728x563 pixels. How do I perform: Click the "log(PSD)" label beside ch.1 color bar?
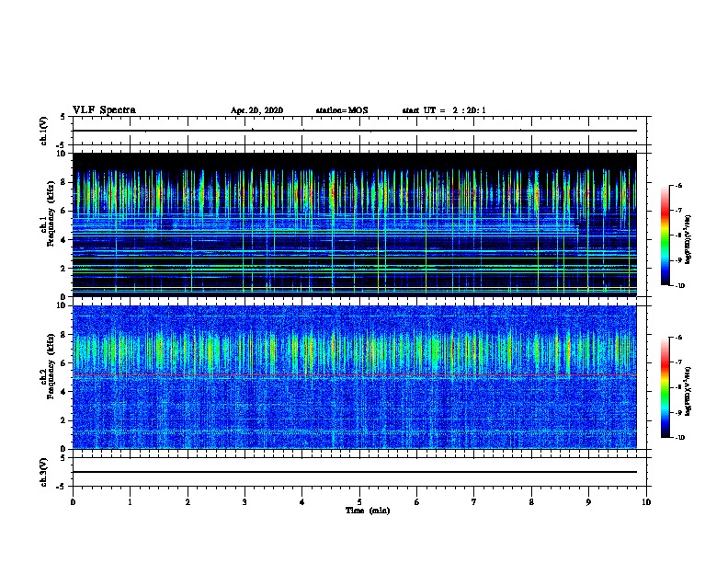[x=688, y=240]
